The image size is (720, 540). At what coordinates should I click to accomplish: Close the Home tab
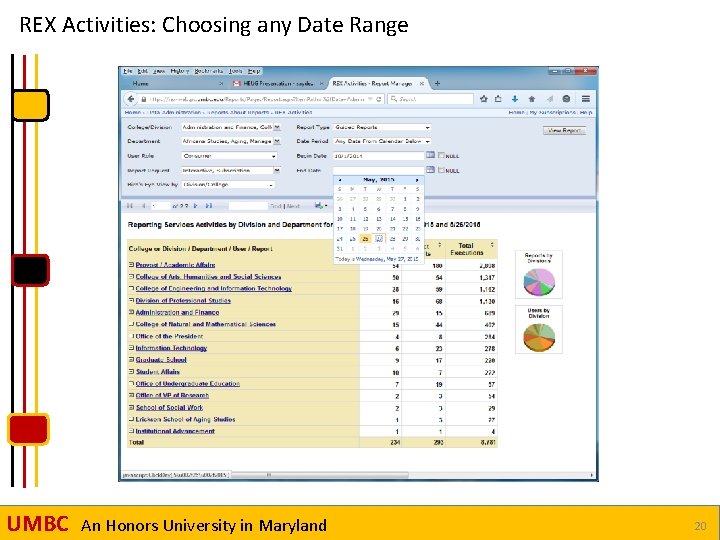pos(221,84)
